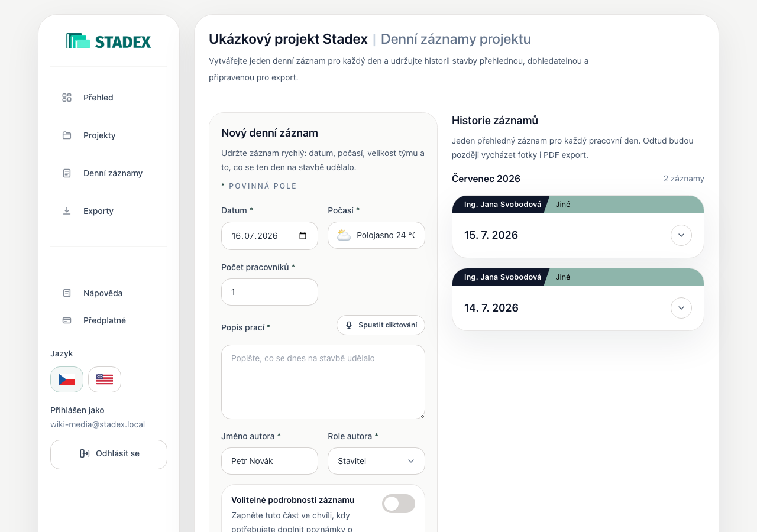757x532 pixels.
Task: Click the Stadex logo
Action: [109, 41]
